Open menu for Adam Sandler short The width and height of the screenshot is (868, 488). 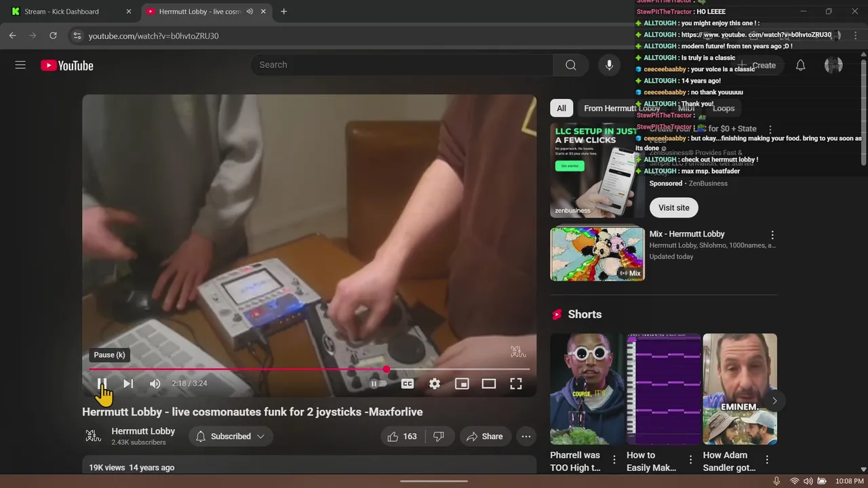(x=767, y=460)
